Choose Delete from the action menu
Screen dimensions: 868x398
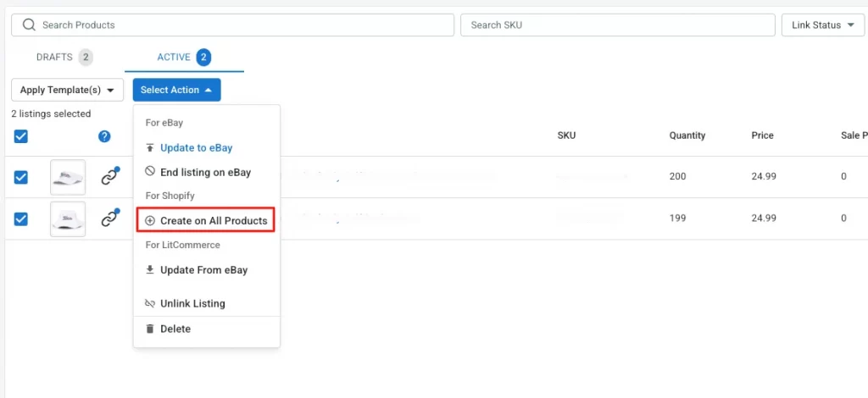(207, 329)
